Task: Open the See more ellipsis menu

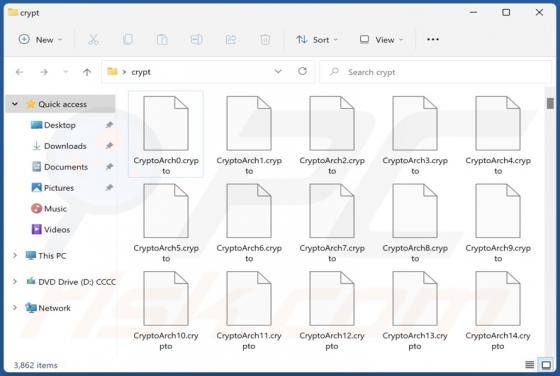Action: pos(433,40)
